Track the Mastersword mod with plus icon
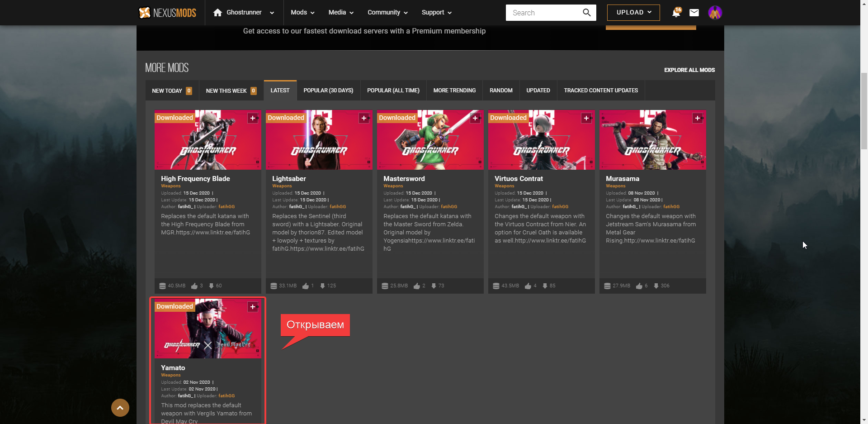Screen dimensions: 868x424 [475, 118]
